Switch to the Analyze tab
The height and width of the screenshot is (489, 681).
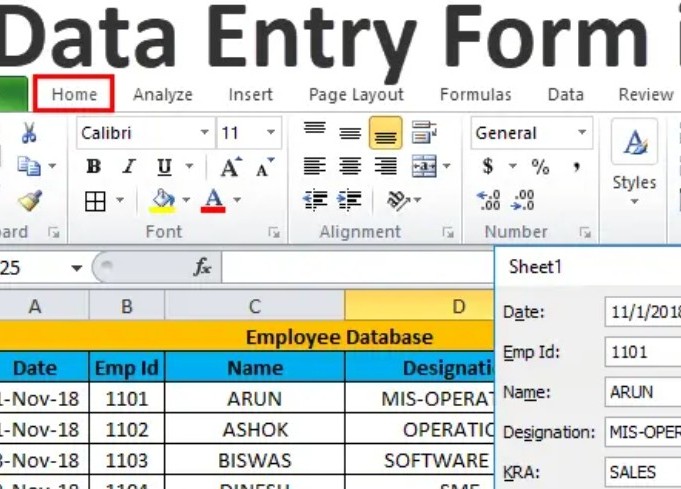point(163,94)
